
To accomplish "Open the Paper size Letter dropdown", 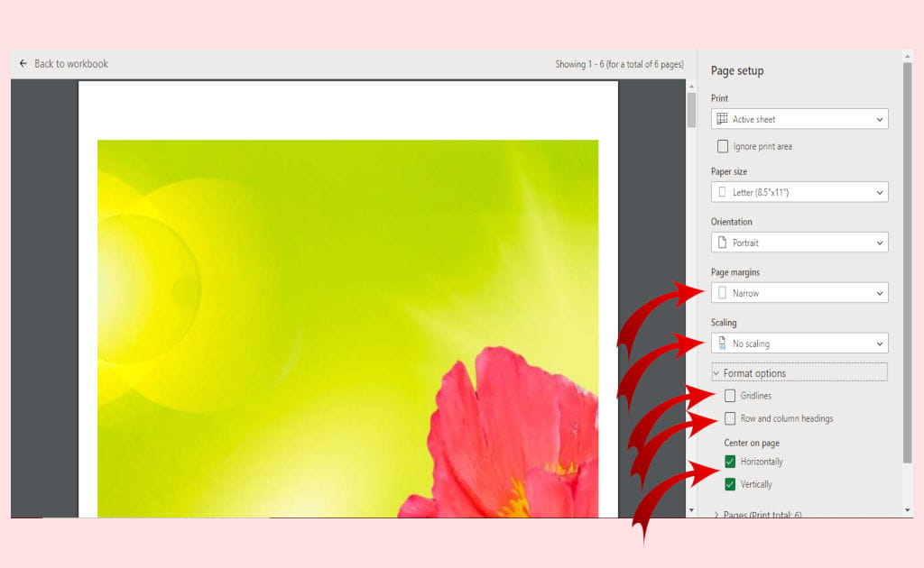I will [x=799, y=192].
